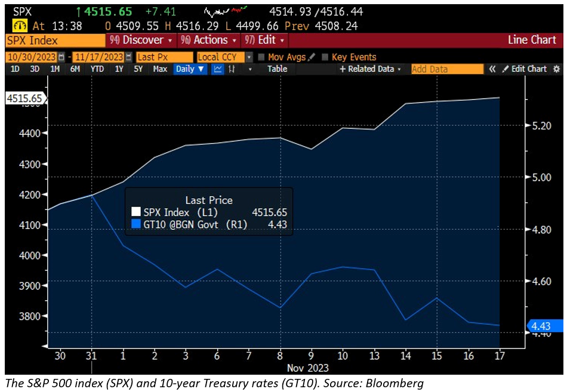567x392 pixels.
Task: Enable the Mov Avgs checkbox
Action: (x=261, y=57)
